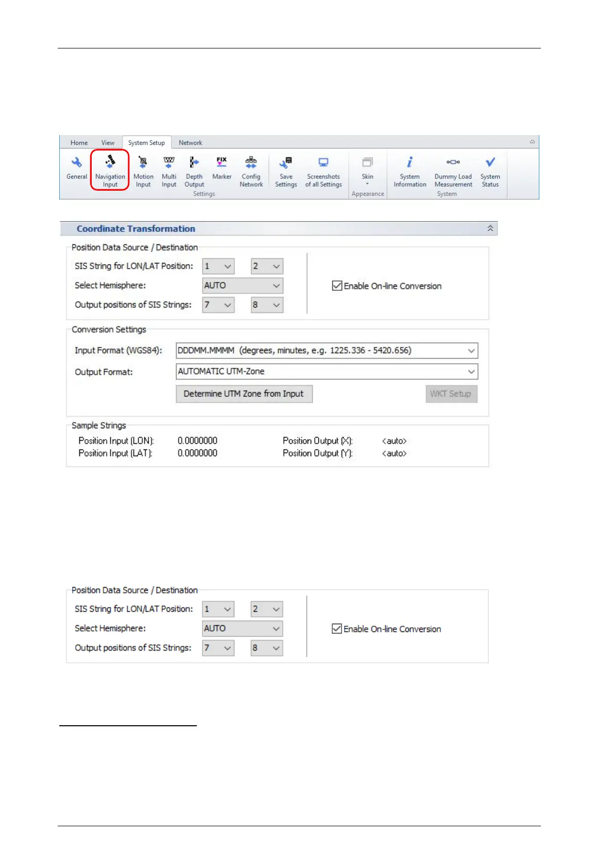Viewport: 613px width, 868px height.
Task: Switch to the Home tab
Action: click(79, 143)
